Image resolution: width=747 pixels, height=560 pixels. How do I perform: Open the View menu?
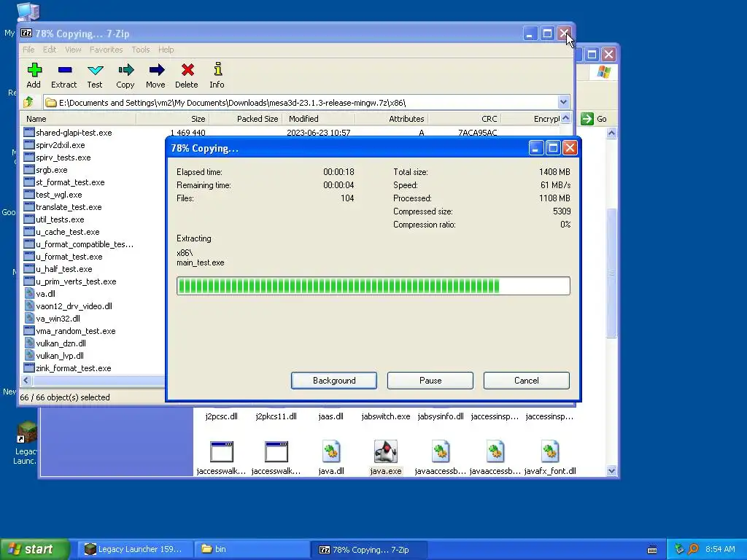[x=73, y=50]
